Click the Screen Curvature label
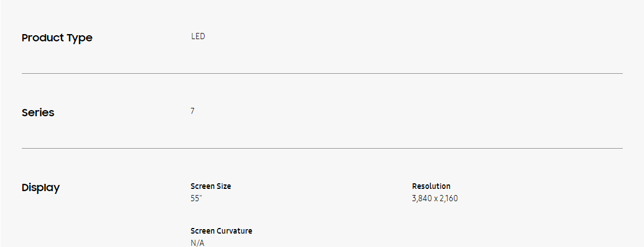 pos(221,231)
